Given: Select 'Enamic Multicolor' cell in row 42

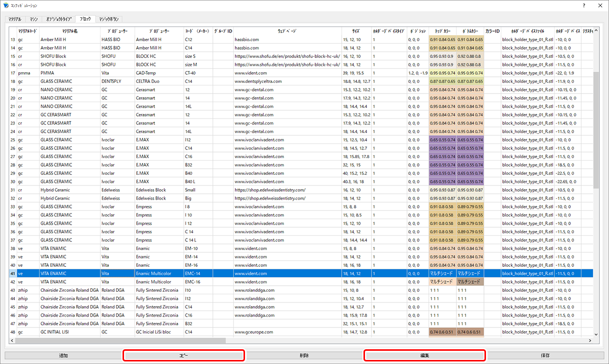Looking at the screenshot, I should (x=159, y=282).
